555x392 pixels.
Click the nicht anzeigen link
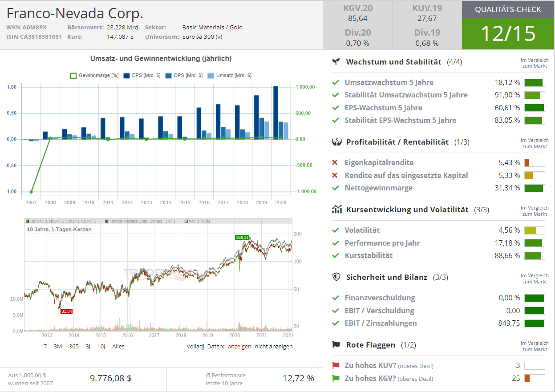tap(274, 346)
